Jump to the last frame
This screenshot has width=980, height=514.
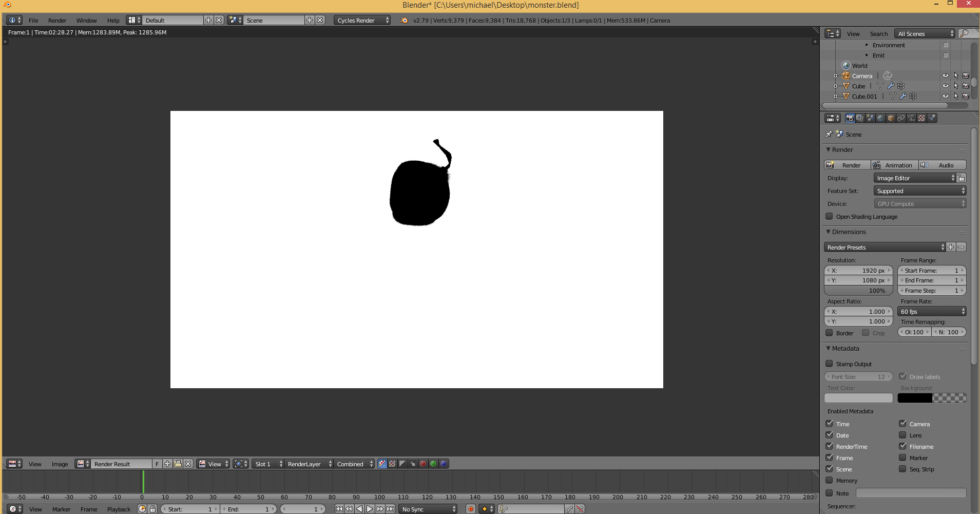tap(390, 509)
